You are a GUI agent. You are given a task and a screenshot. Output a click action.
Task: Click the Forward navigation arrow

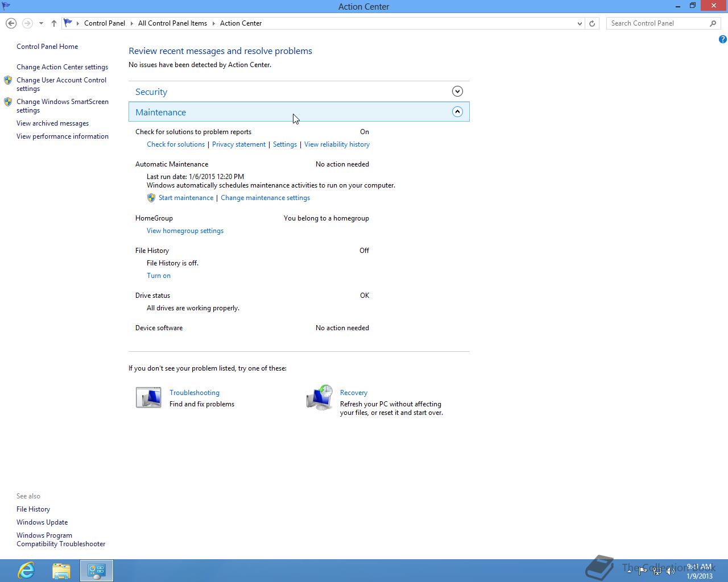[x=27, y=23]
